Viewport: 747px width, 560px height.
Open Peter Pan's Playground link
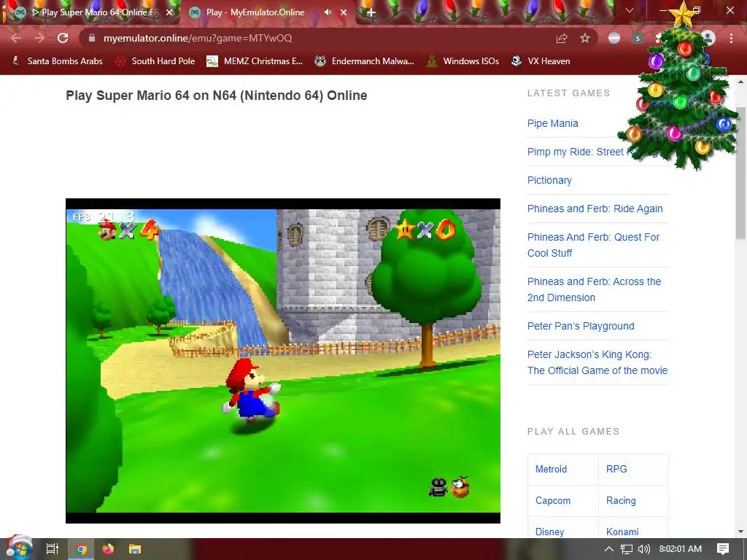(x=581, y=326)
